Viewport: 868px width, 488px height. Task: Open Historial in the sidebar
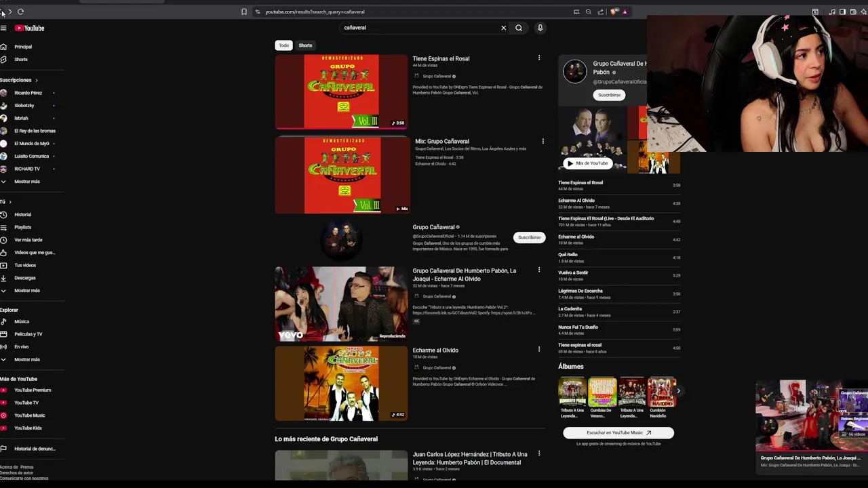coord(22,215)
